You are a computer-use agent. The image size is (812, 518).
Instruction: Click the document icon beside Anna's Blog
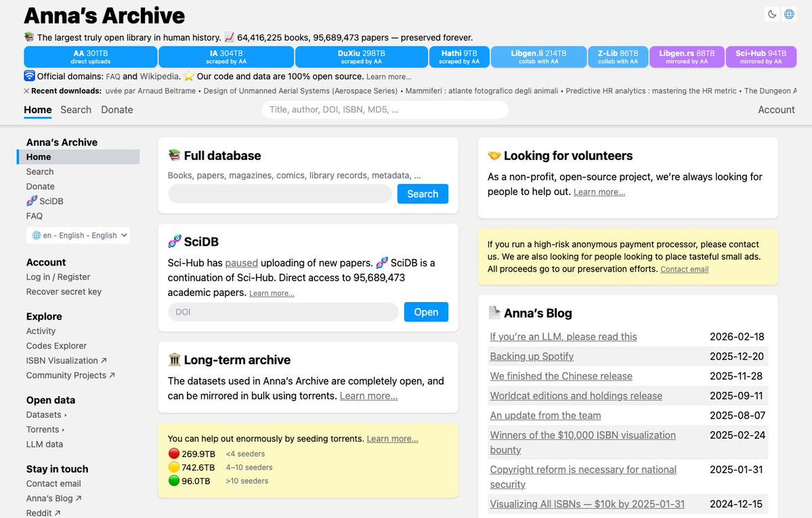[x=494, y=312]
